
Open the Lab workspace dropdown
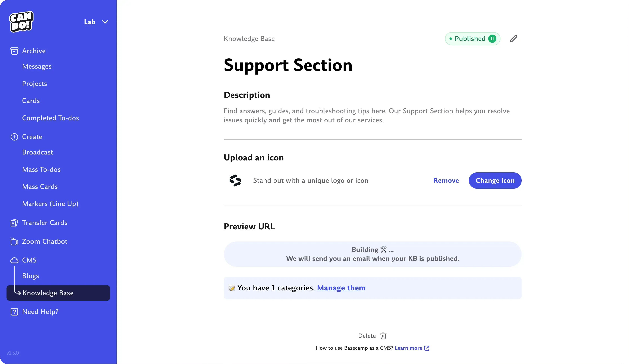96,22
